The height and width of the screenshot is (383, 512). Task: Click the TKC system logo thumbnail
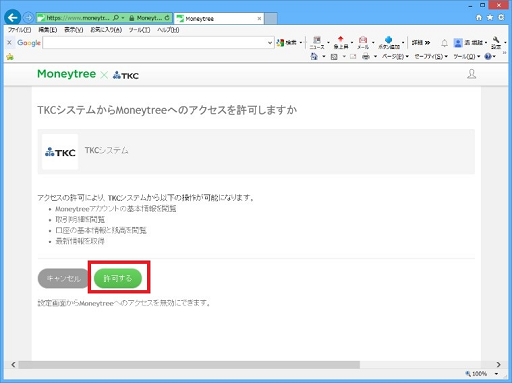click(x=60, y=152)
